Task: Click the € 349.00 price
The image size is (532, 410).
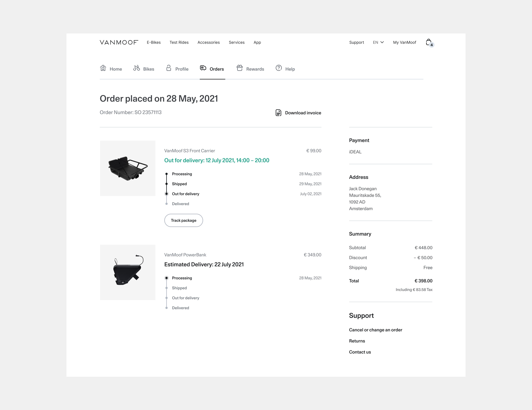Action: [x=313, y=255]
